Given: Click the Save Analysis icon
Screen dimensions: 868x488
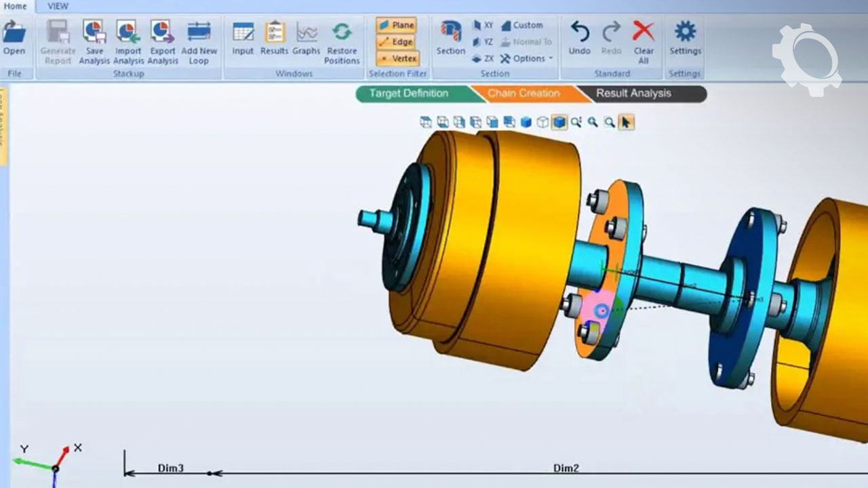Looking at the screenshot, I should click(x=94, y=40).
